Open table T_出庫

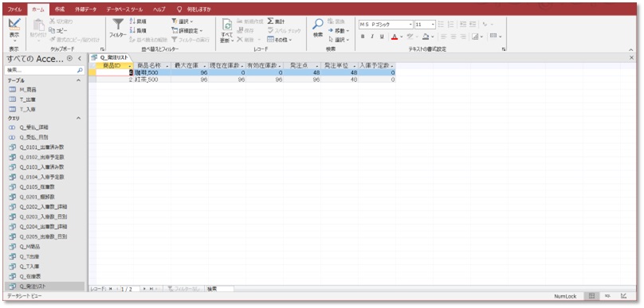(x=28, y=99)
